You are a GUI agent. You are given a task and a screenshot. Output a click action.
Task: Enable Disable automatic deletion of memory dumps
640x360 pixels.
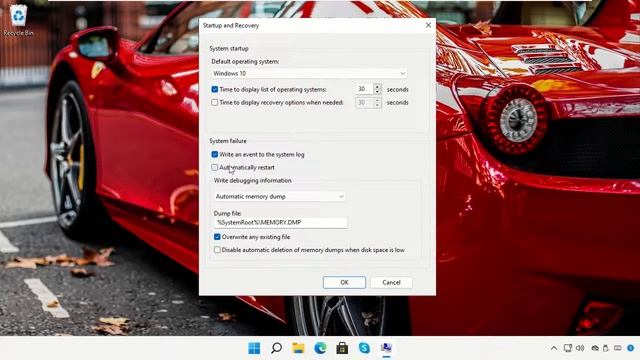(217, 250)
